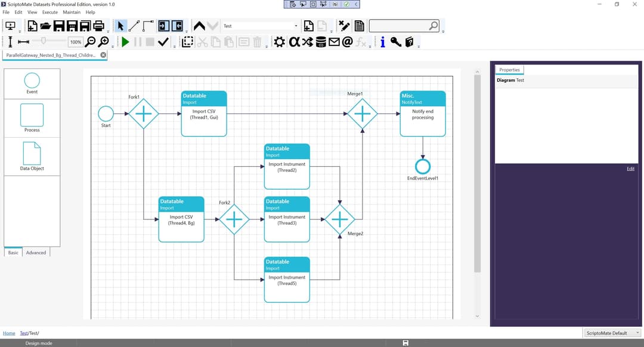
Task: Toggle the marquee selection mode
Action: [x=187, y=42]
